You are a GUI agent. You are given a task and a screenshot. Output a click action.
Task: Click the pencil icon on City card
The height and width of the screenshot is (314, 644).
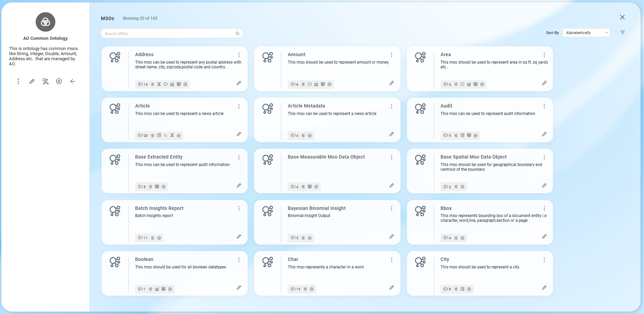[x=544, y=288]
